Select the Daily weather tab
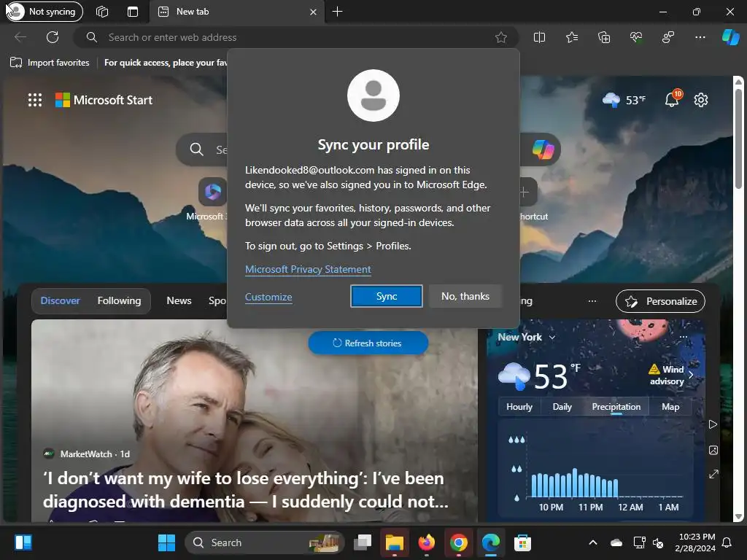This screenshot has height=560, width=747. click(562, 407)
